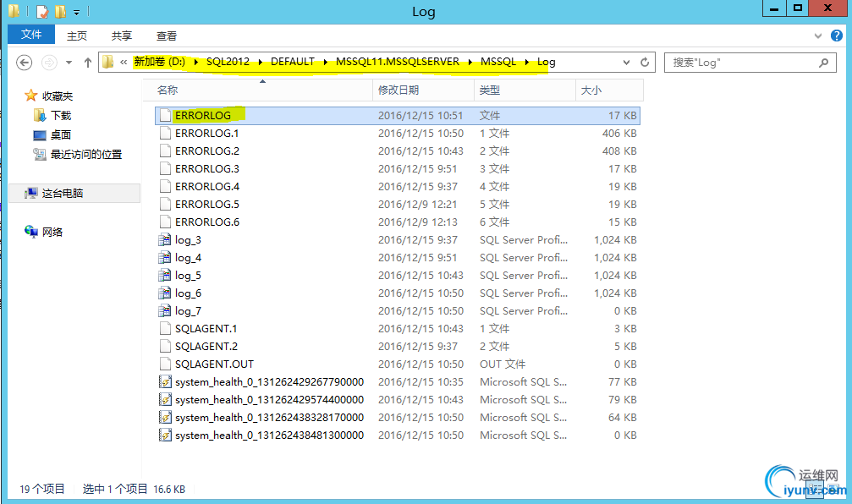Expand the arrow after SQL2012 breadcrumb
This screenshot has height=504, width=852.
point(261,62)
